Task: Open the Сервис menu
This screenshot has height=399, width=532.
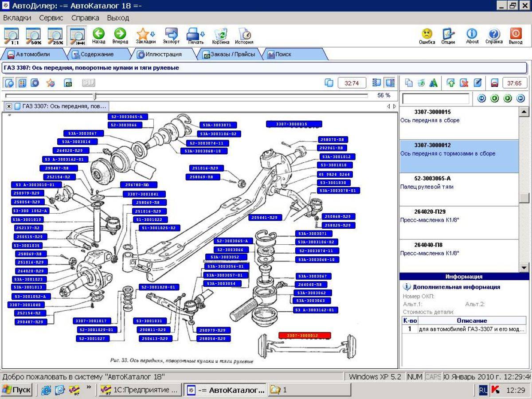Action: (51, 18)
